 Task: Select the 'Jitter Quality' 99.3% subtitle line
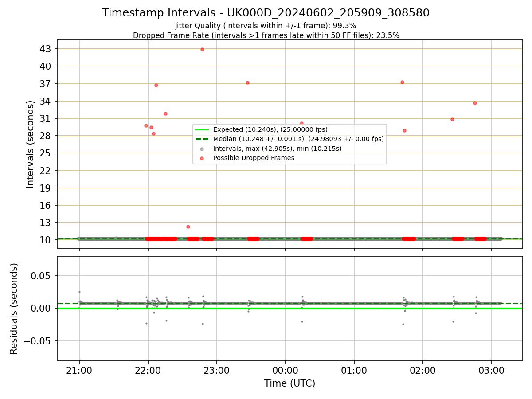(266, 26)
